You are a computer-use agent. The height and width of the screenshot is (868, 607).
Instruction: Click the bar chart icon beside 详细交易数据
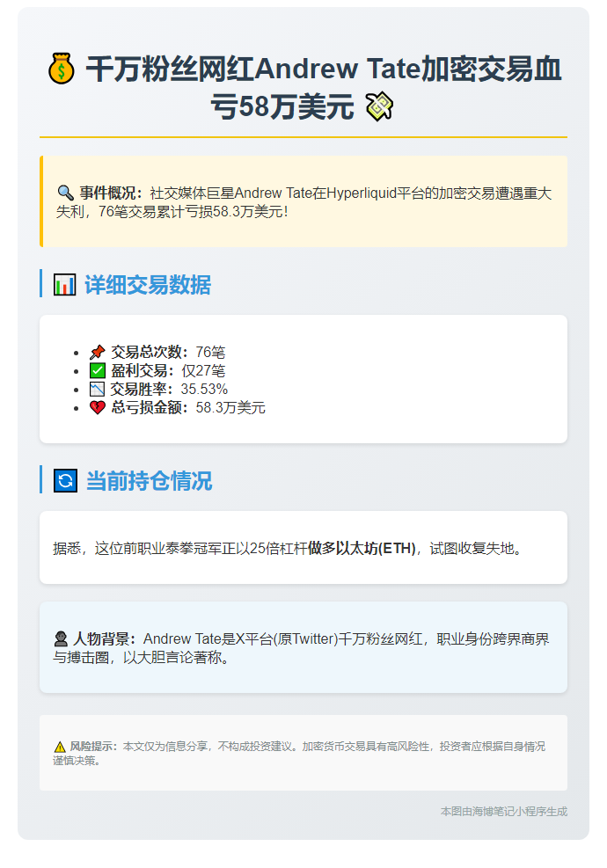pyautogui.click(x=64, y=285)
